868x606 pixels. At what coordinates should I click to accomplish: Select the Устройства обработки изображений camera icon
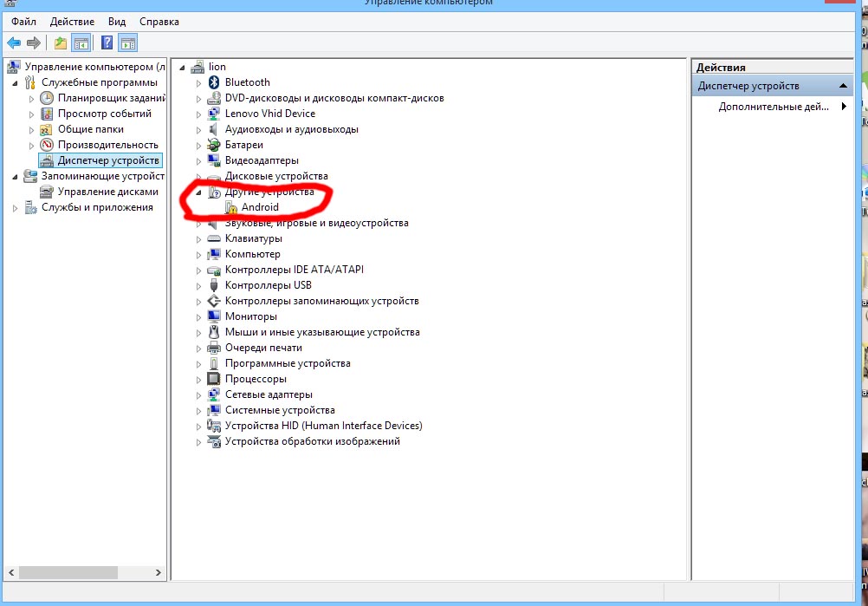(214, 441)
